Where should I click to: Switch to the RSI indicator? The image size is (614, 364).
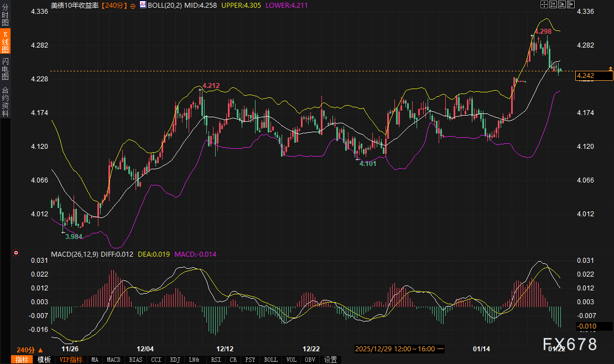pos(216,360)
